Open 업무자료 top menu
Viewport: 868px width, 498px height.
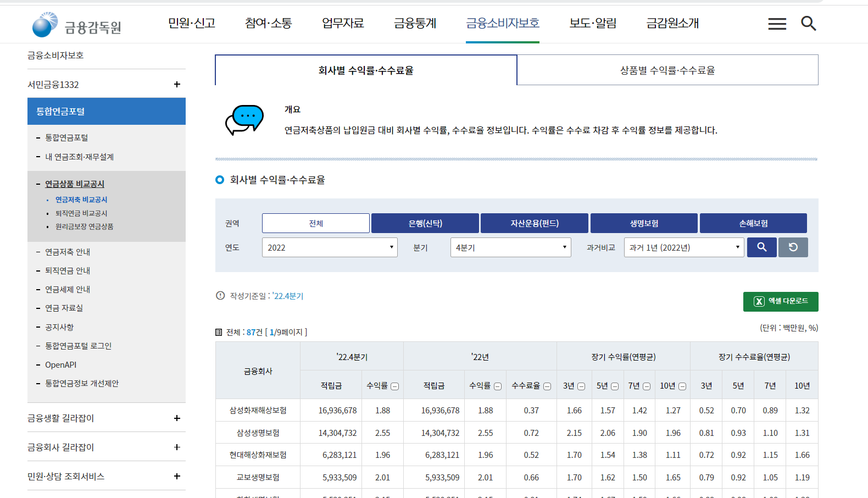[x=343, y=23]
